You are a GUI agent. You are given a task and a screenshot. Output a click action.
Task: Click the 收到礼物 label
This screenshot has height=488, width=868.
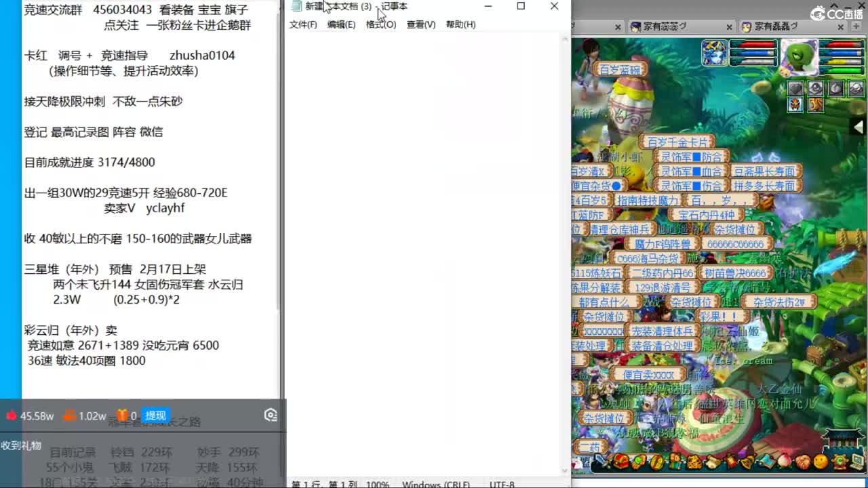click(x=21, y=446)
